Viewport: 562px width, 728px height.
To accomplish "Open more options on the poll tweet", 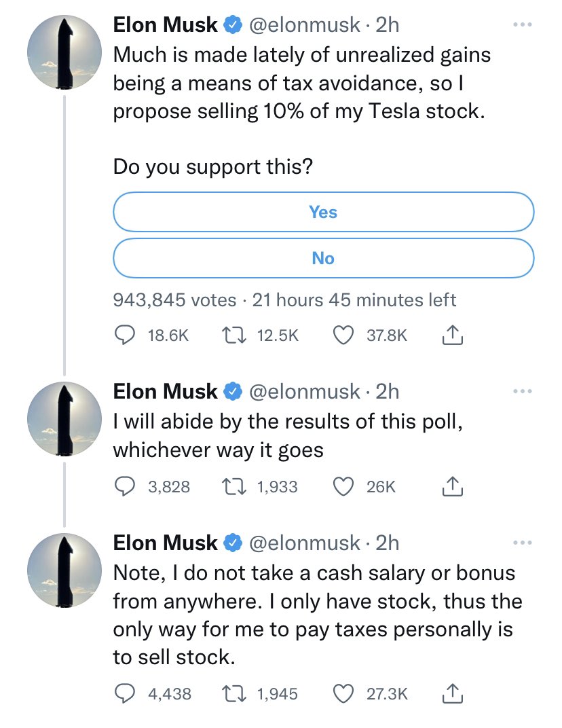I will coord(523,24).
